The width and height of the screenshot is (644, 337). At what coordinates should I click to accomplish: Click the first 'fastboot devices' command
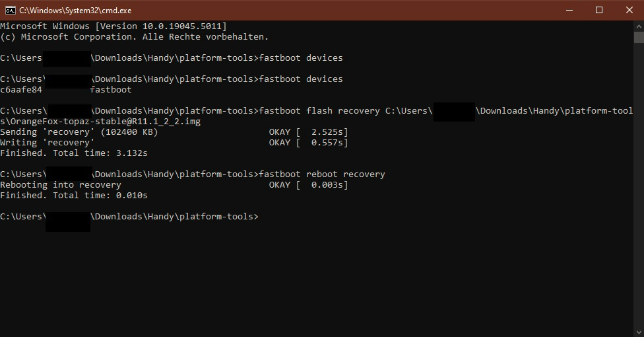point(301,58)
